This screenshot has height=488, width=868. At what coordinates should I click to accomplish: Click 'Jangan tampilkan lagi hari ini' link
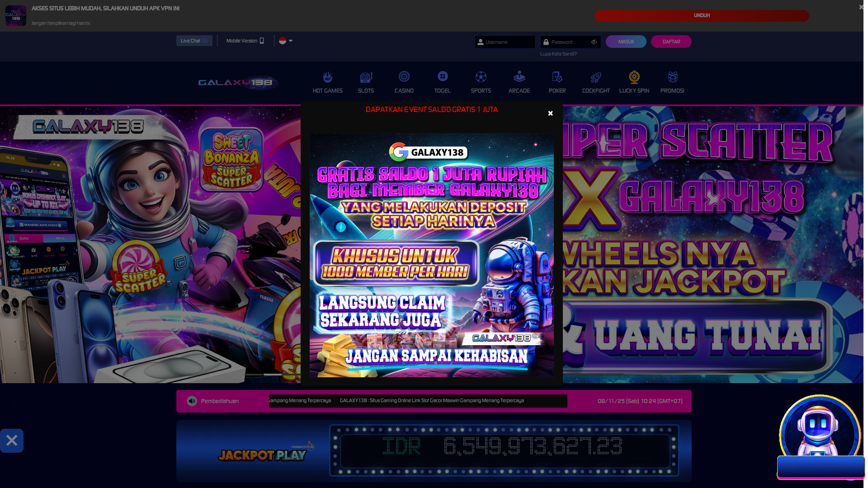[x=61, y=23]
